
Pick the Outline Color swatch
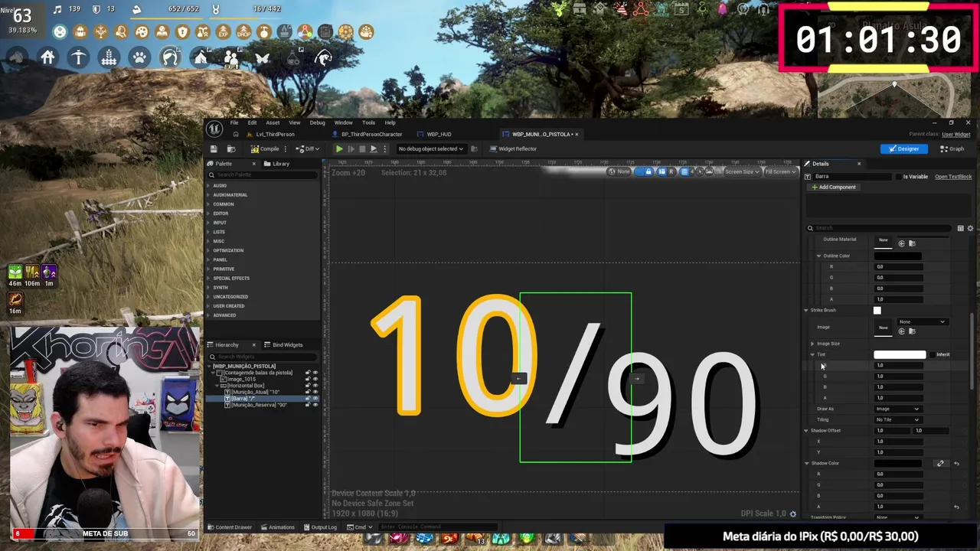[x=897, y=256]
